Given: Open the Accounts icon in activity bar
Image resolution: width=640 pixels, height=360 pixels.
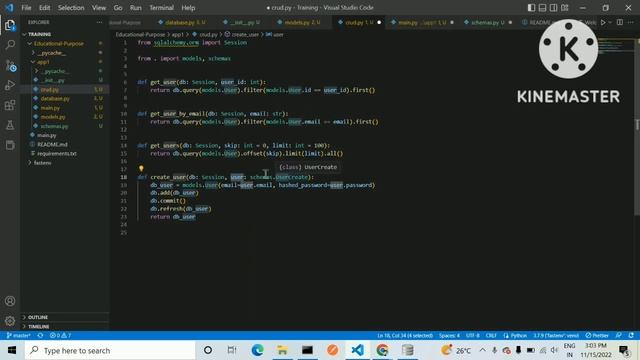Looking at the screenshot, I should [x=10, y=301].
